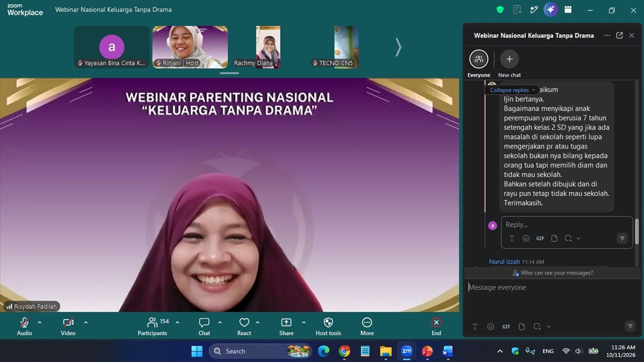Screen dimensions: 644x362
Task: Click the taskbar Search box
Action: tap(260, 351)
